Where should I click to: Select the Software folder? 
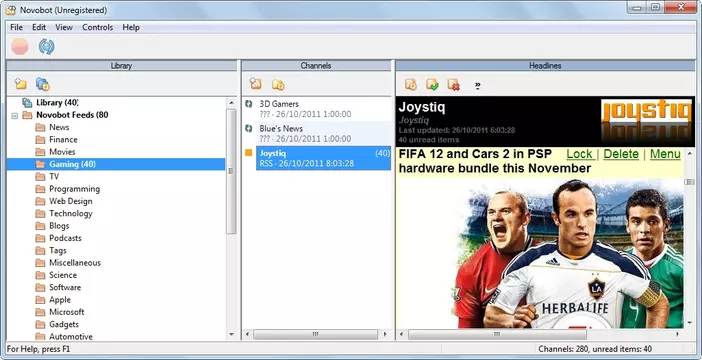(x=65, y=287)
